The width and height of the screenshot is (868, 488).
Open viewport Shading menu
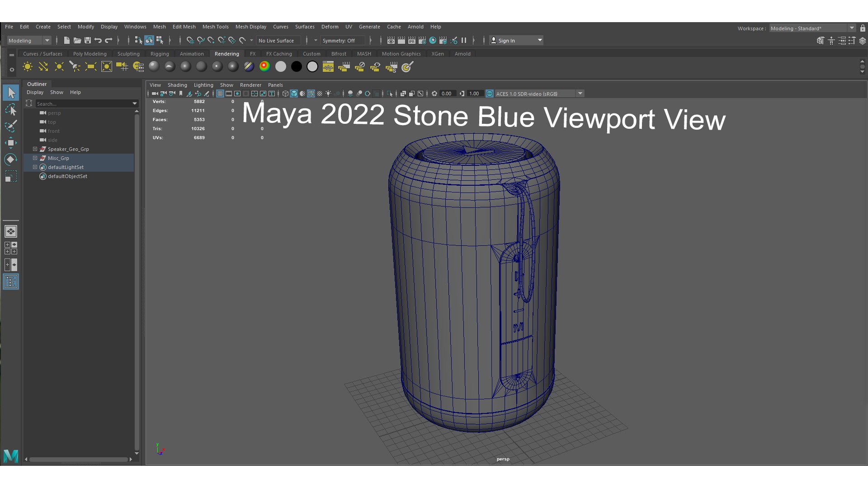(x=177, y=85)
